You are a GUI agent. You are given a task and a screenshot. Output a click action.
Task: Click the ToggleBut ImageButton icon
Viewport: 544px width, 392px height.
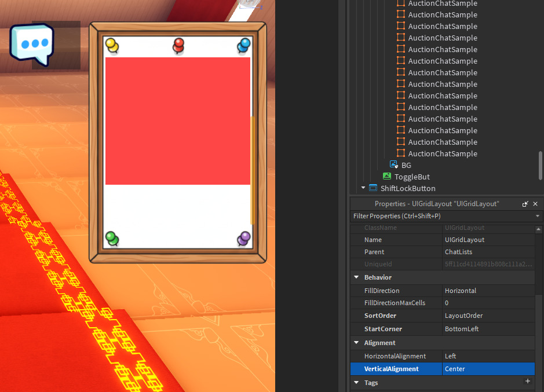pyautogui.click(x=386, y=177)
